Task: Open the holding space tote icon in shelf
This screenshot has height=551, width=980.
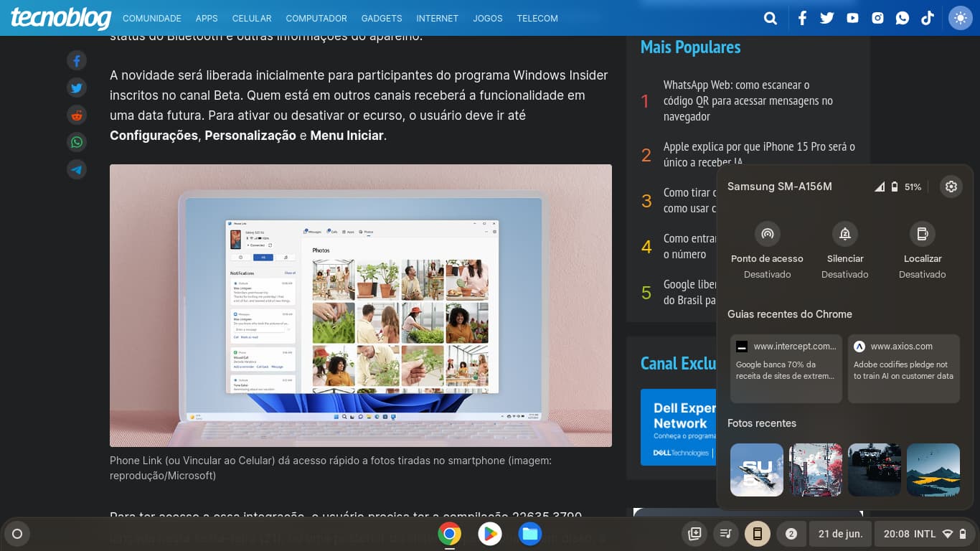Action: coord(694,534)
